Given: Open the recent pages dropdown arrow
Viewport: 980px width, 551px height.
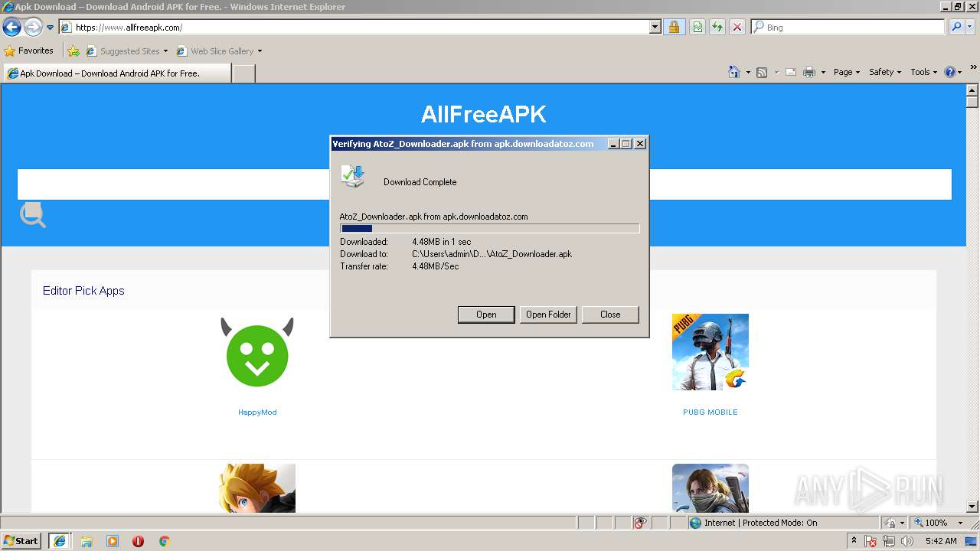Looking at the screenshot, I should tap(50, 28).
